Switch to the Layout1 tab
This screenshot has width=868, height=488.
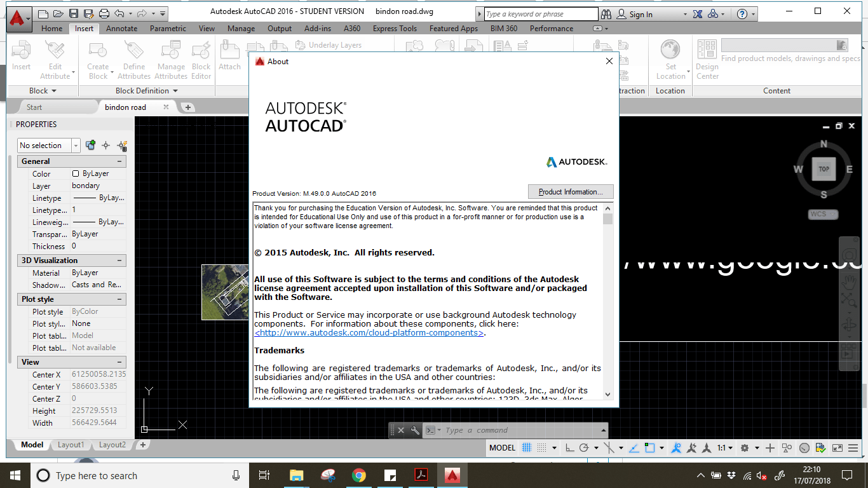point(71,445)
